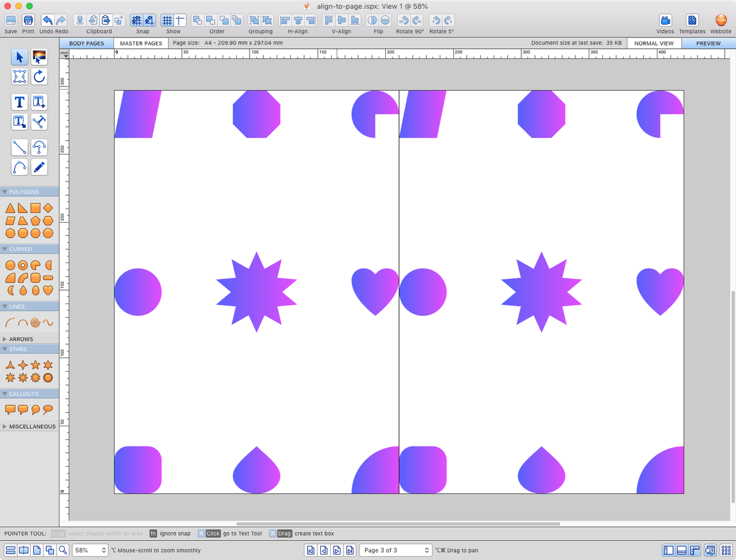The height and width of the screenshot is (560, 736).
Task: Switch to PREVIEW mode
Action: click(708, 43)
